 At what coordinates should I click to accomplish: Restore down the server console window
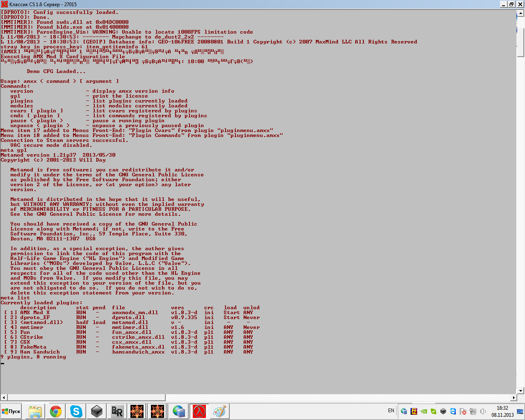coord(512,4)
